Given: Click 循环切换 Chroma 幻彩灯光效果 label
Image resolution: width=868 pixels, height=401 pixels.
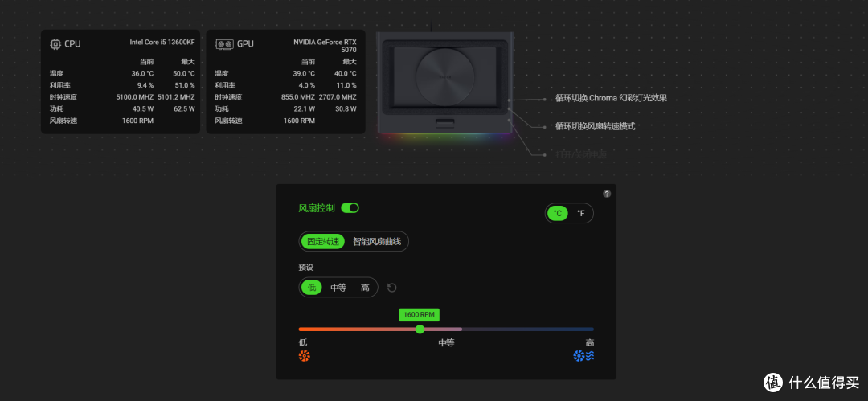Looking at the screenshot, I should point(611,98).
